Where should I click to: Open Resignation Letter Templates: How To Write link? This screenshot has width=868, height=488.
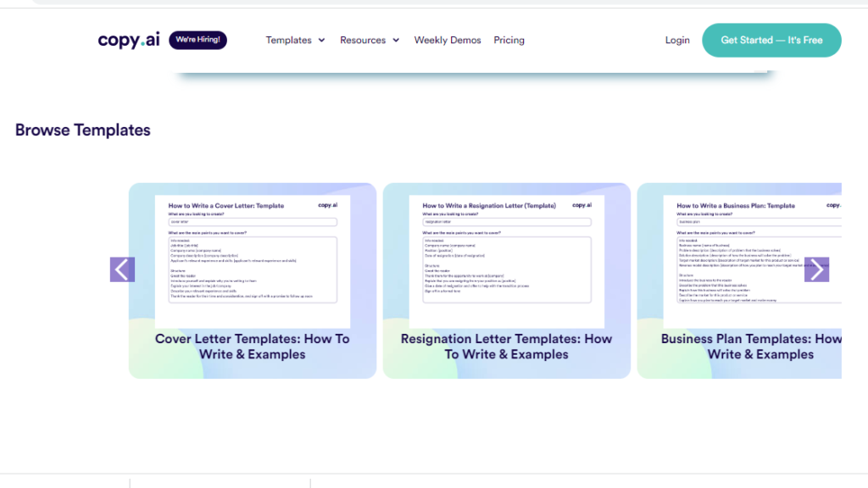pos(507,347)
